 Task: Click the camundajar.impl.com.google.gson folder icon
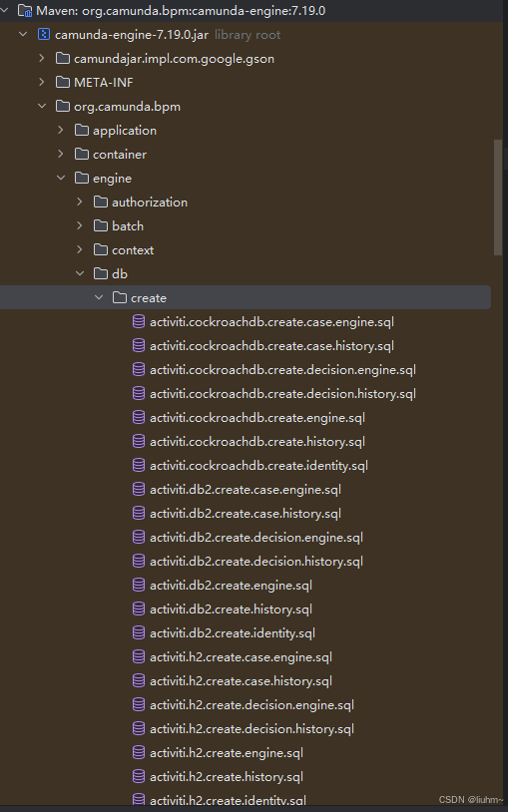[63, 59]
